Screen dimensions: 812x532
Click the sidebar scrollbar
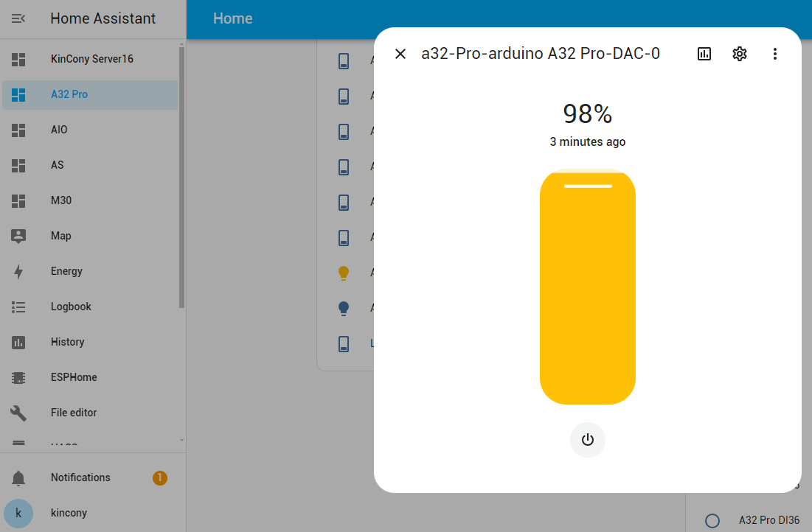click(x=181, y=177)
